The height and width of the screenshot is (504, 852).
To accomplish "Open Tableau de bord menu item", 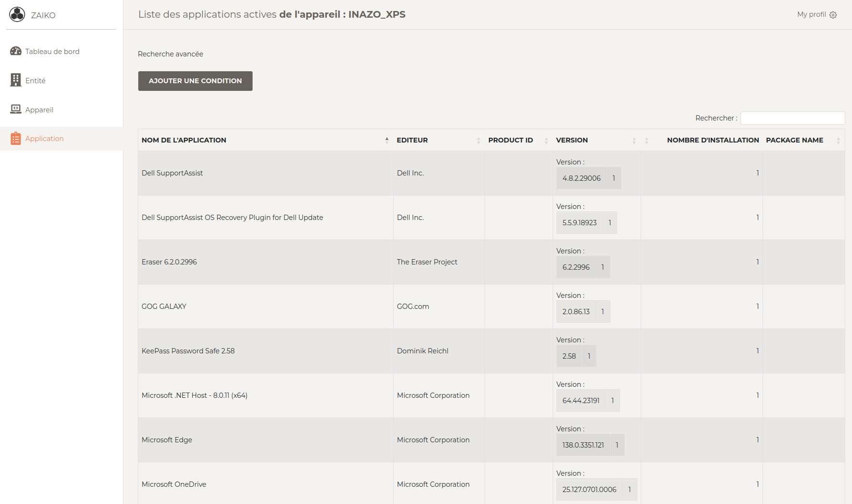I will point(52,51).
